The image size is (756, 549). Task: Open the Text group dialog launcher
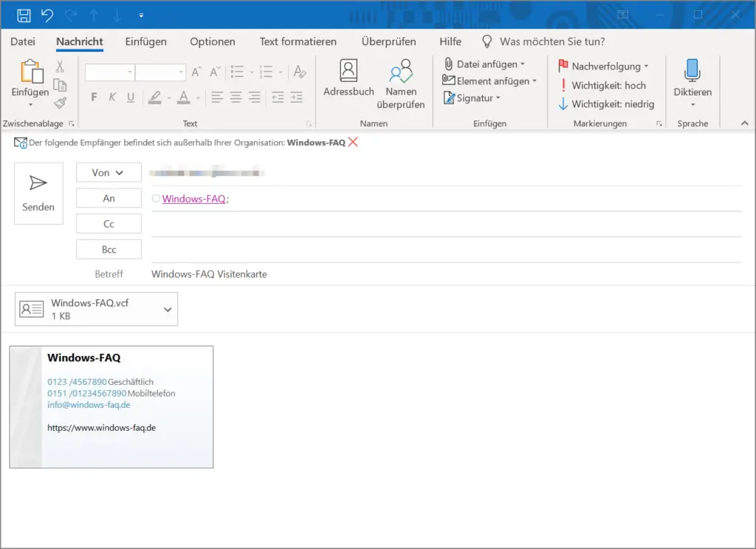(x=309, y=124)
